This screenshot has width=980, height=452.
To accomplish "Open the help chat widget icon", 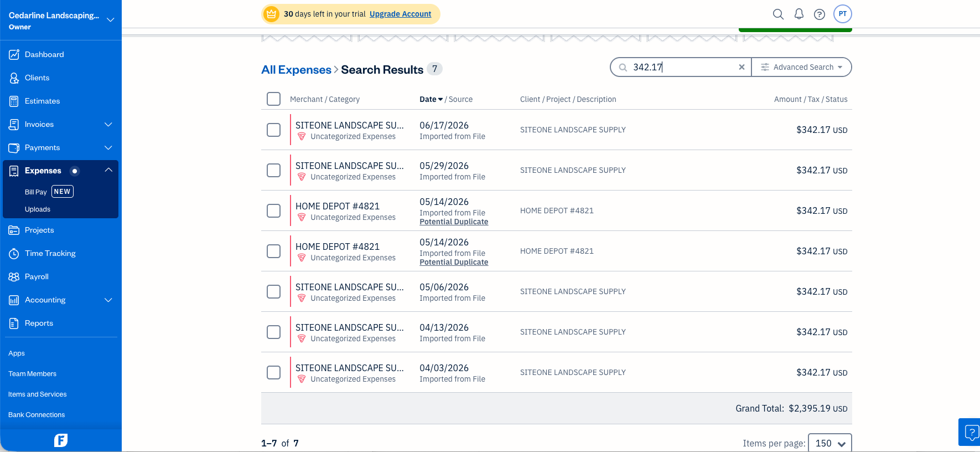I will point(969,432).
